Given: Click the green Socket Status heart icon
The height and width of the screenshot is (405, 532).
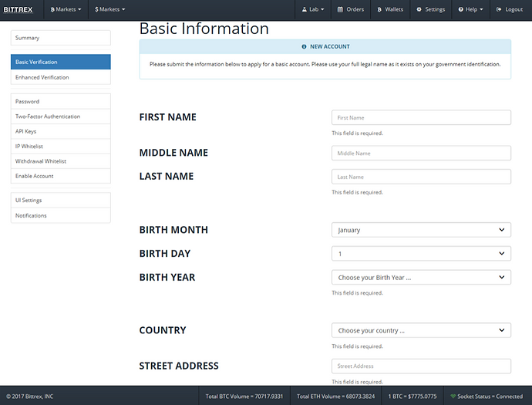Looking at the screenshot, I should pos(453,397).
